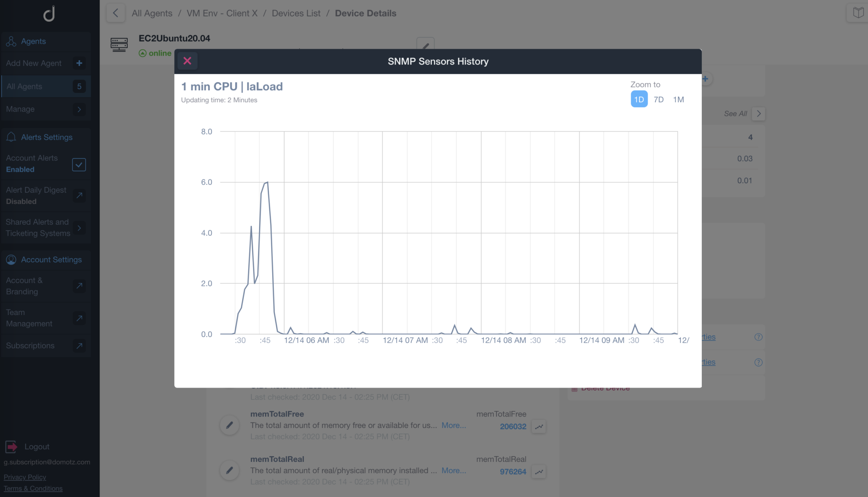This screenshot has height=497, width=868.
Task: Switch chart zoom to 7D
Action: pos(658,99)
